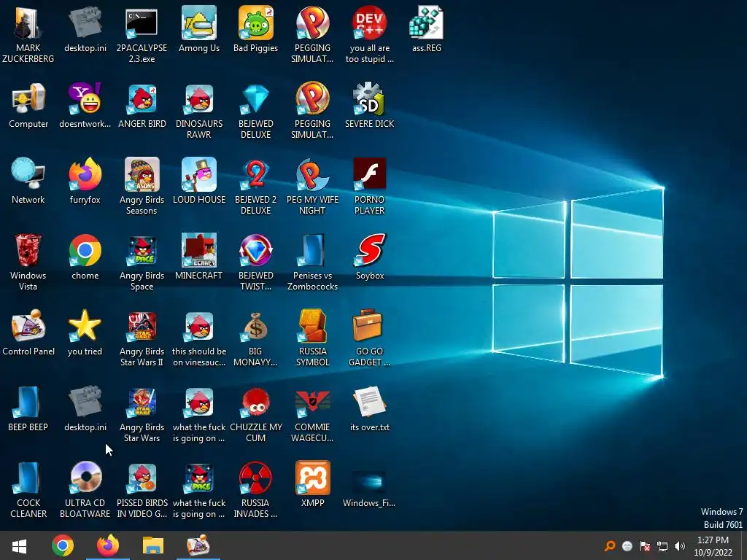Open the BIG MONAYY... money bag icon
This screenshot has height=560, width=747.
pos(256,338)
